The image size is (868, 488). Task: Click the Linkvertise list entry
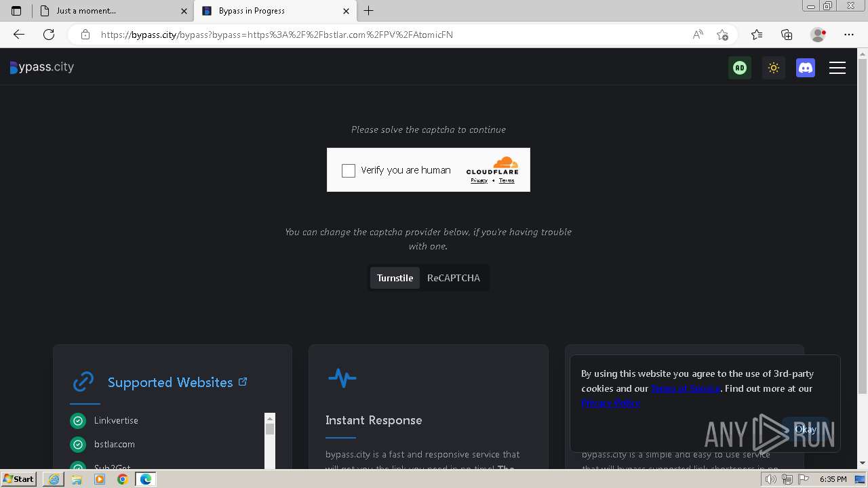[116, 420]
